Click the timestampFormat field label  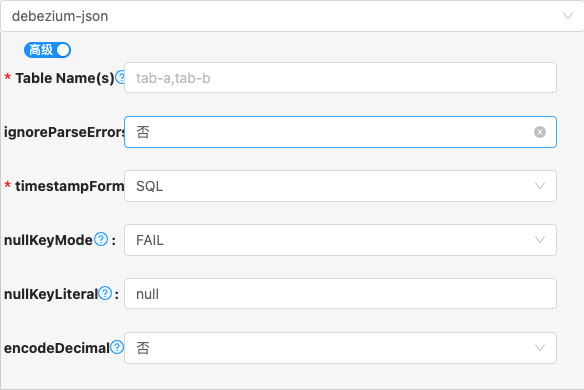69,186
